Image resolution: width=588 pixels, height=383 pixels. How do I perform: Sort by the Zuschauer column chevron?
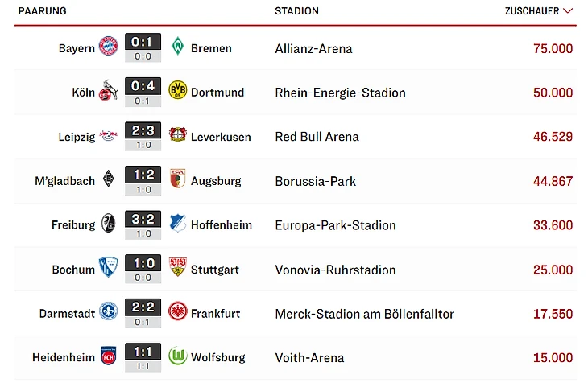pyautogui.click(x=568, y=11)
